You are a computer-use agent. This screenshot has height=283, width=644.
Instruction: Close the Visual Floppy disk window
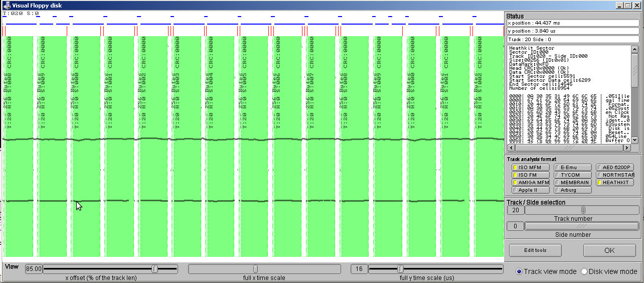coord(637,5)
